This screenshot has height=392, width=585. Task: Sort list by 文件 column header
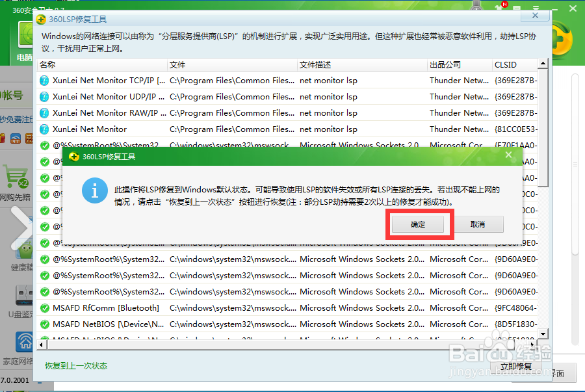232,65
